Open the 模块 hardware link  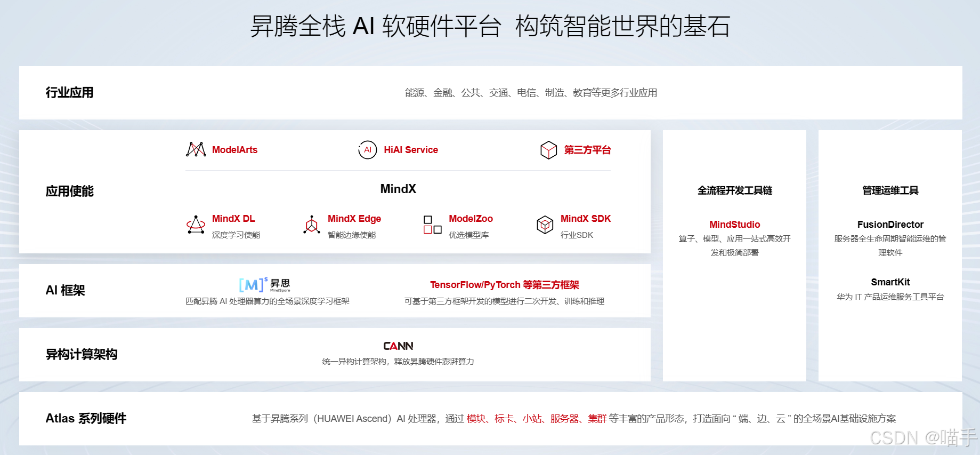pos(476,419)
